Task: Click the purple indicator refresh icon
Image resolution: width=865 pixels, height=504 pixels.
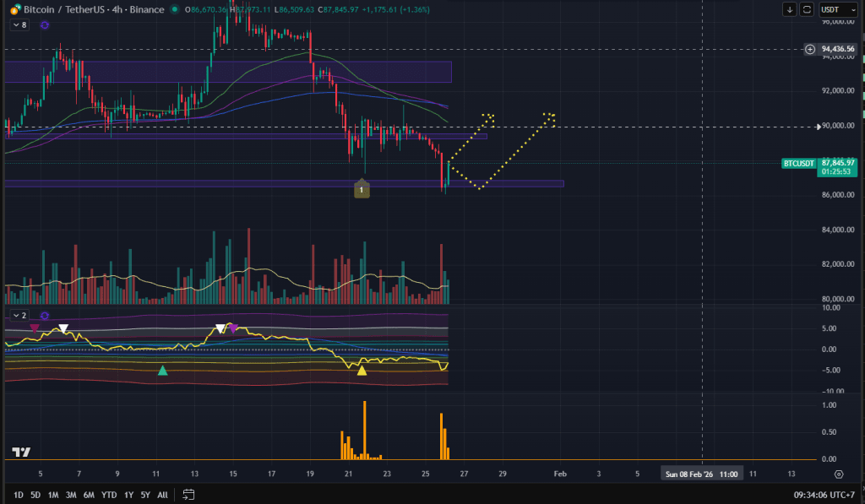Action: pos(44,25)
